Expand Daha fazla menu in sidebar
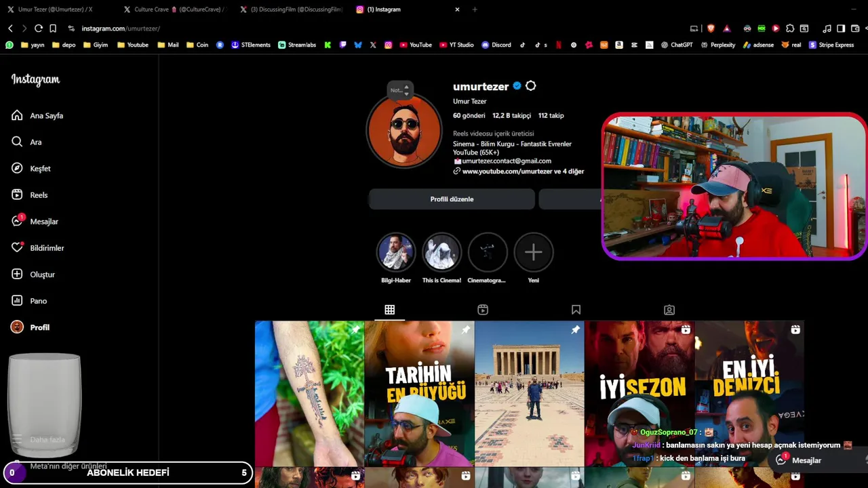Image resolution: width=868 pixels, height=488 pixels. tap(39, 439)
